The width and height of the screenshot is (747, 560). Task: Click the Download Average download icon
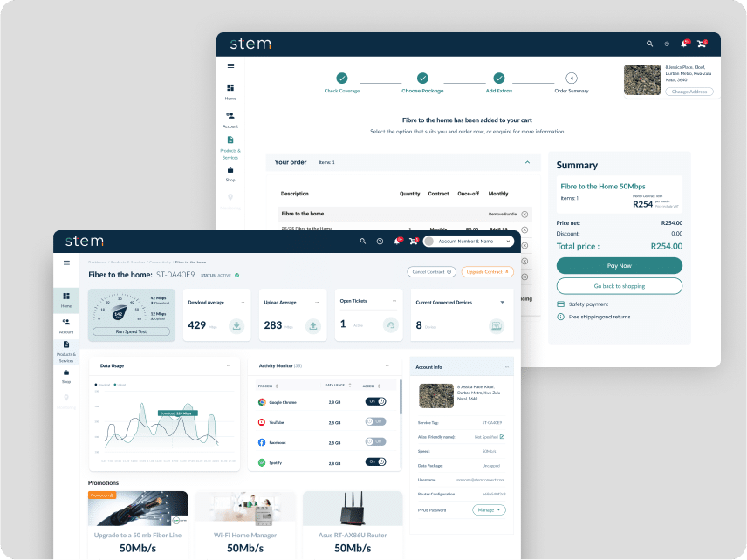tap(236, 326)
